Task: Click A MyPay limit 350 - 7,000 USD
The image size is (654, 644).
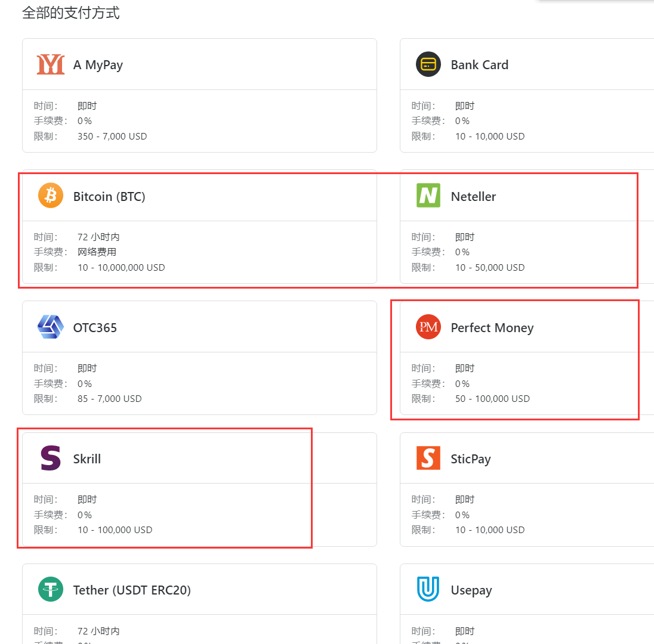Action: tap(112, 137)
